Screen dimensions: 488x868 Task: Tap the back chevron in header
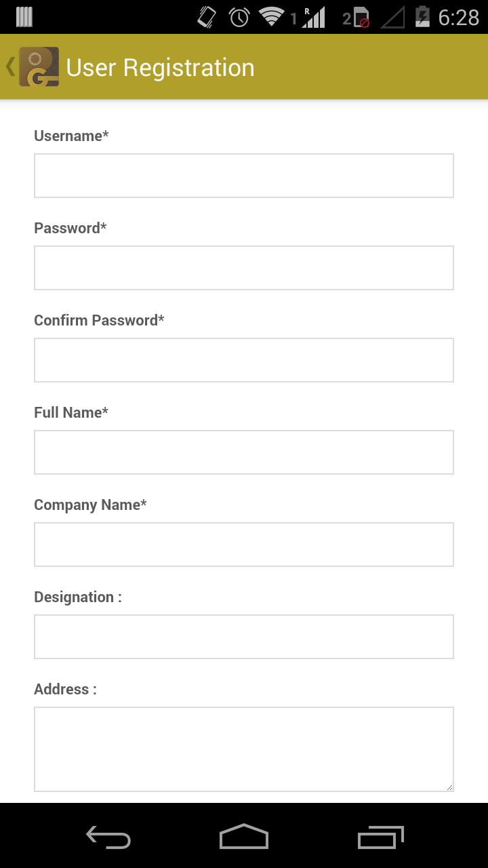pos(10,66)
